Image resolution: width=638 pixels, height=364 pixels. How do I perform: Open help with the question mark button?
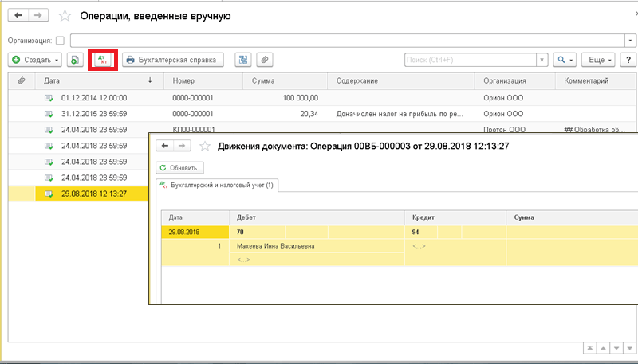[627, 60]
